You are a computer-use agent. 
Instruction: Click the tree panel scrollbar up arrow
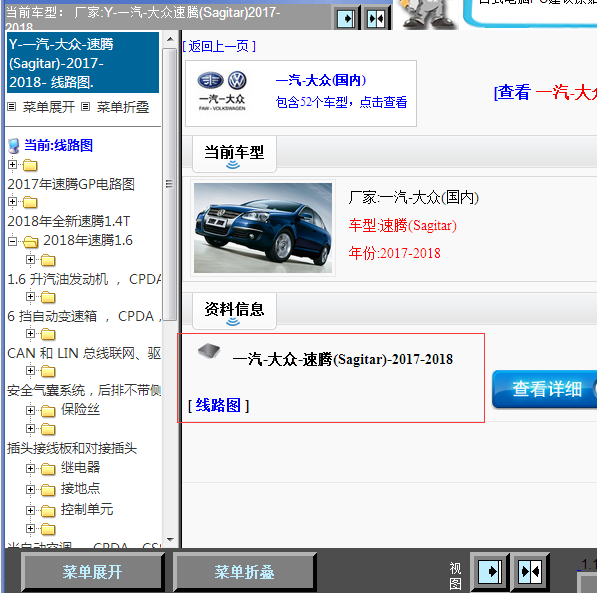[170, 39]
